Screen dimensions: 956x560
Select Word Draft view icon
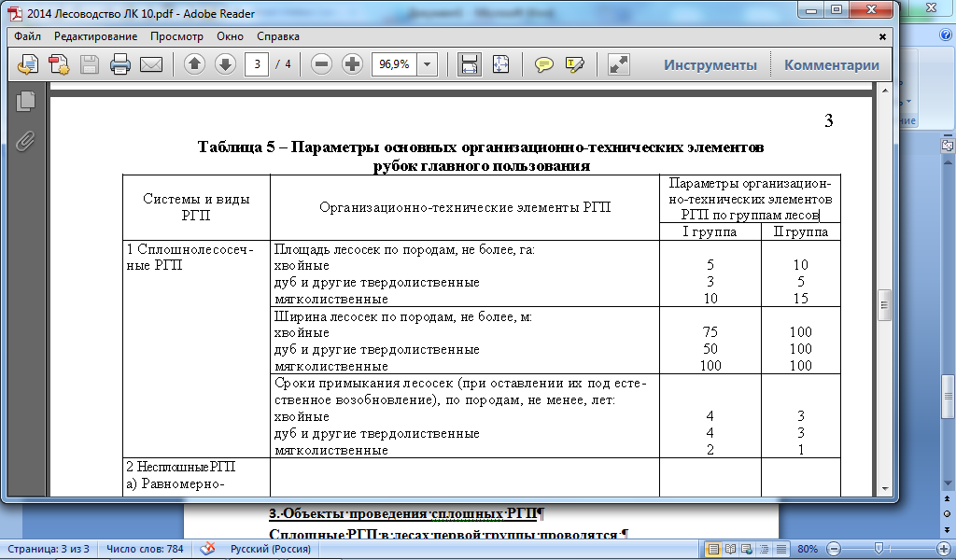pos(781,549)
